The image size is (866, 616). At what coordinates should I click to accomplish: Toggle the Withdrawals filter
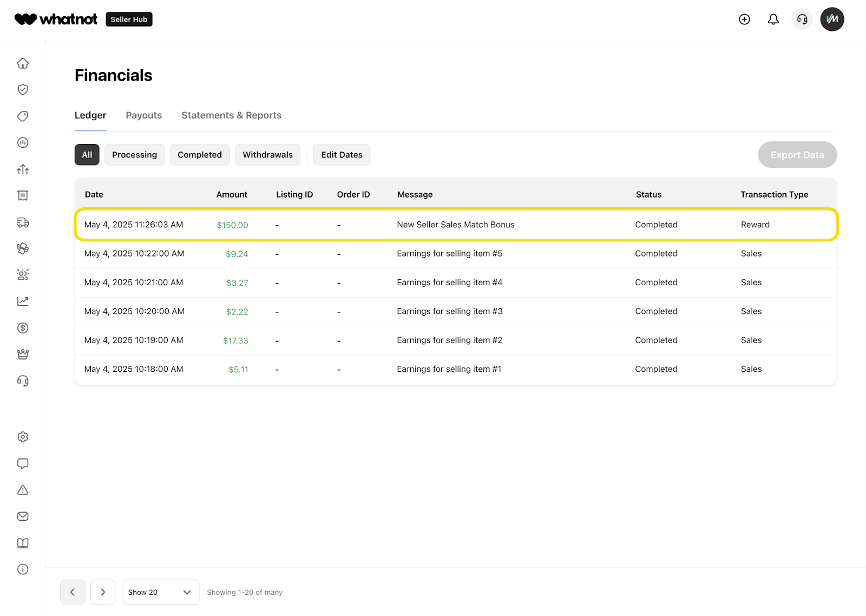click(267, 155)
